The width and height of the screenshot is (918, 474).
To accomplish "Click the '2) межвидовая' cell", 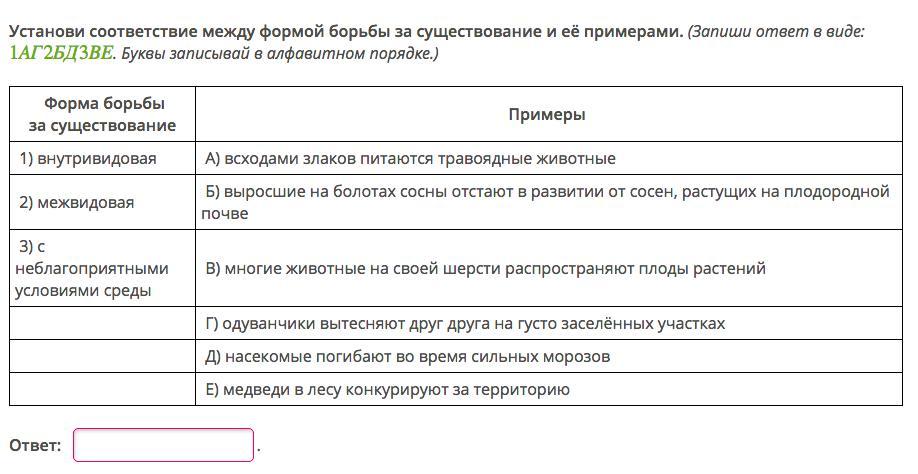I will point(76,202).
